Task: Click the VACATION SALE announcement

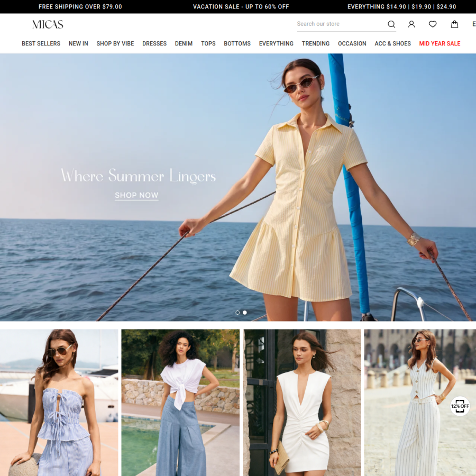Action: click(x=241, y=7)
